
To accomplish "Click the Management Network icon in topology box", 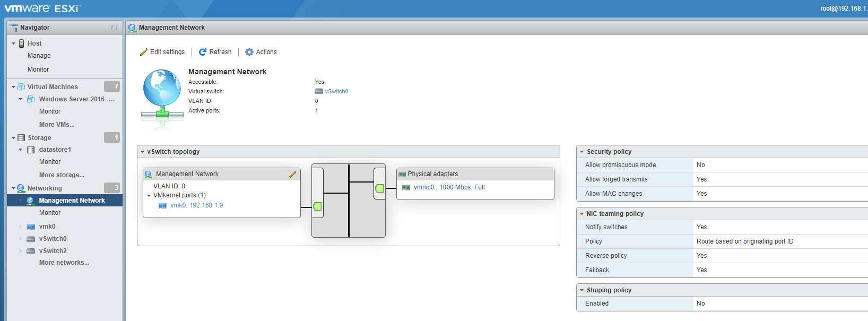I will (x=149, y=174).
